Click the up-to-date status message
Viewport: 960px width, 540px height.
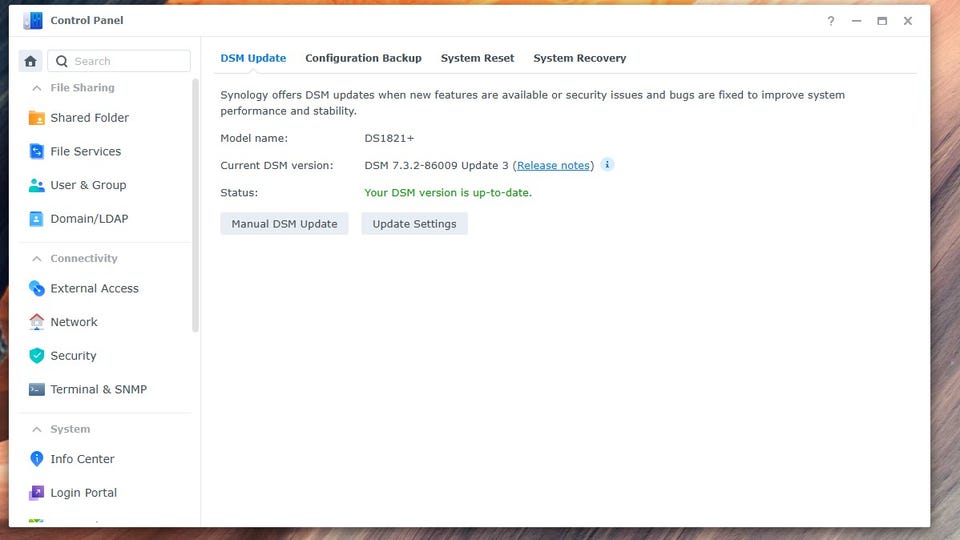[x=448, y=192]
